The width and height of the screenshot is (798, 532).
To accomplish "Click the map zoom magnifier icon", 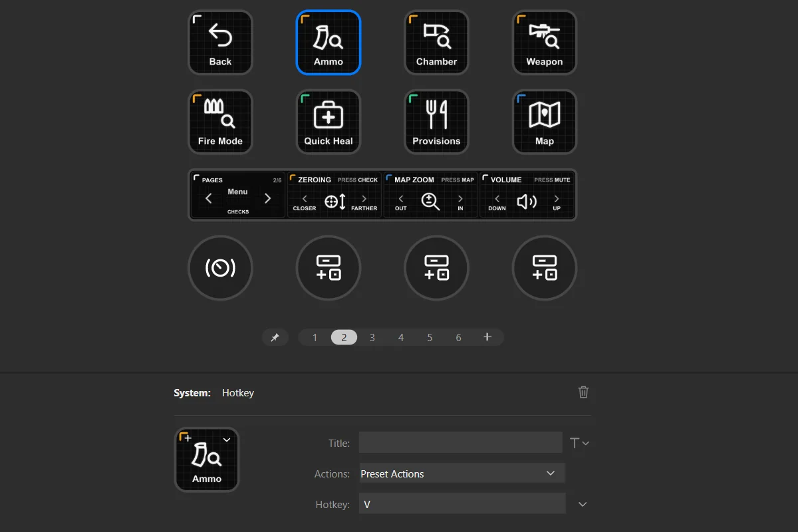I will pyautogui.click(x=431, y=201).
